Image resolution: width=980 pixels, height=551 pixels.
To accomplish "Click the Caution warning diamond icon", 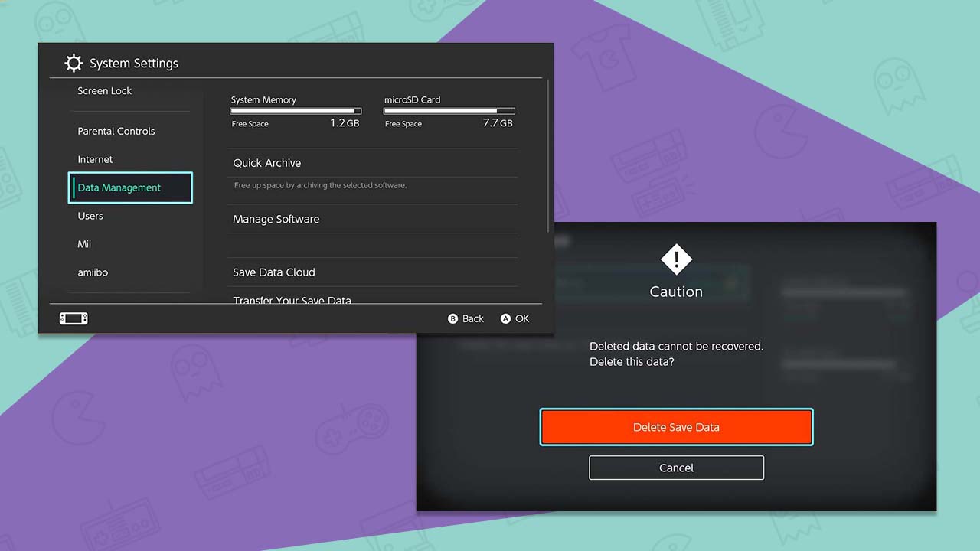I will point(676,259).
